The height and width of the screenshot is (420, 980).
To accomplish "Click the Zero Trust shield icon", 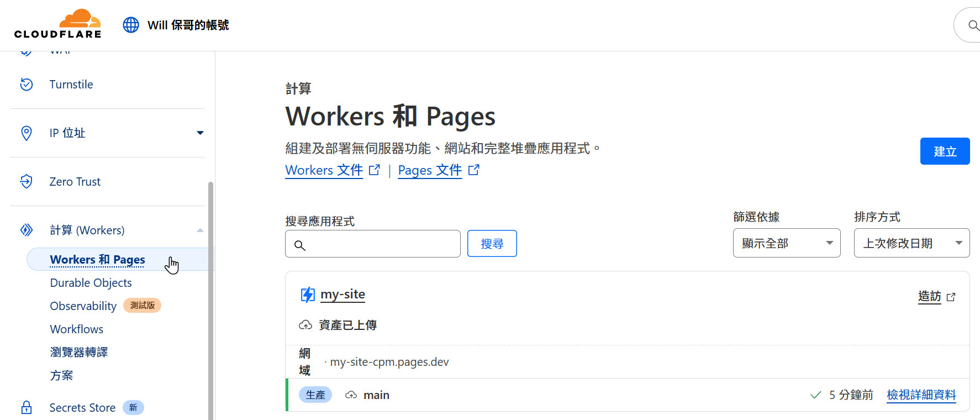I will pos(27,182).
